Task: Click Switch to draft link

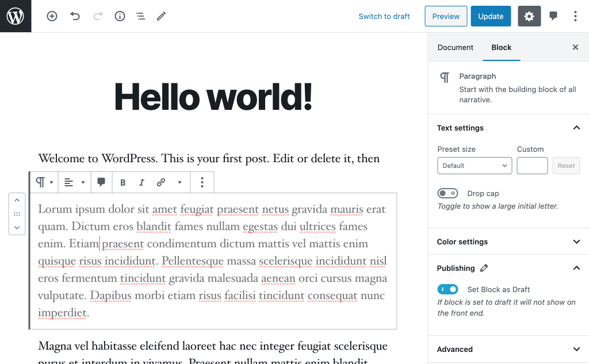Action: pyautogui.click(x=384, y=16)
